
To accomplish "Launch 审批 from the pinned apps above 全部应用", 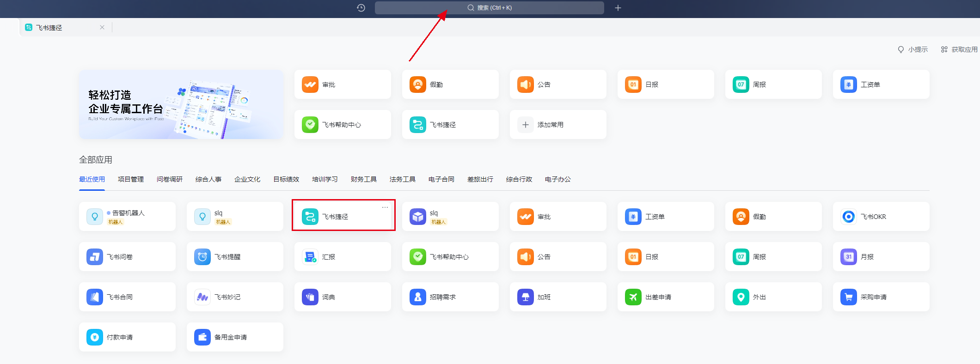I will pyautogui.click(x=343, y=85).
